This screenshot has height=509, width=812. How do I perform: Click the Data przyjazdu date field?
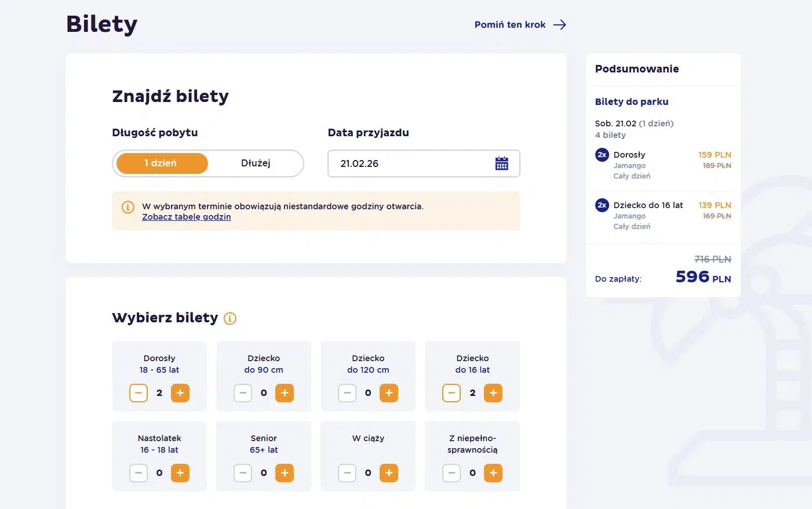point(412,163)
